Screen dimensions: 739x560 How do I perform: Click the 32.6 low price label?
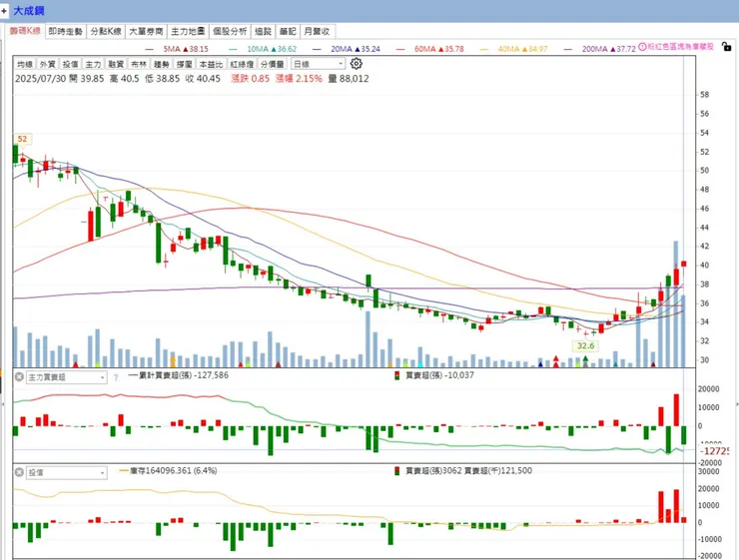pyautogui.click(x=585, y=345)
